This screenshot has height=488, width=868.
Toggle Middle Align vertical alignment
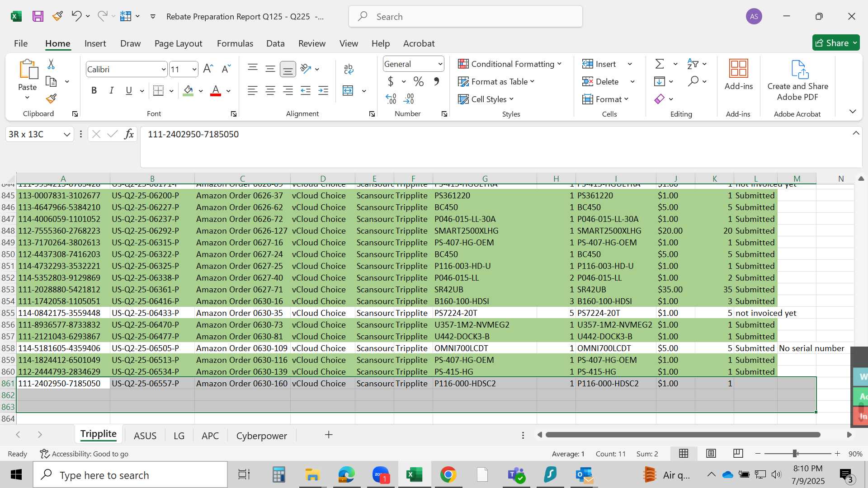270,69
